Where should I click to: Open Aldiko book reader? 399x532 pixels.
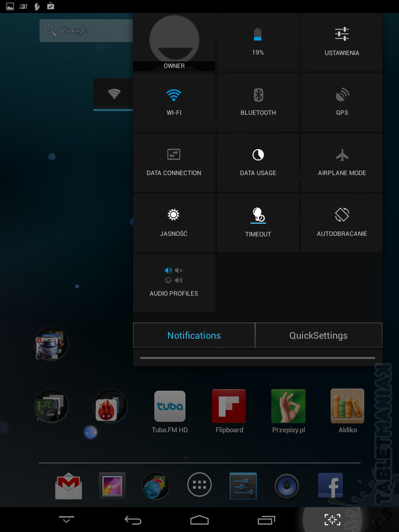click(x=348, y=411)
